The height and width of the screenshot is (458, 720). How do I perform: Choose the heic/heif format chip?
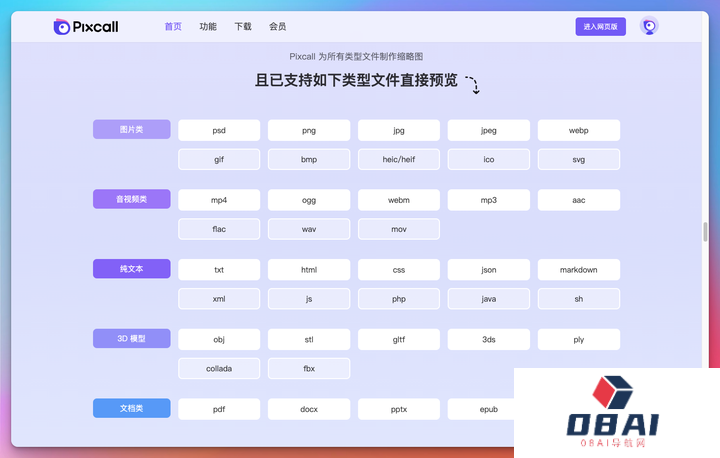[399, 159]
